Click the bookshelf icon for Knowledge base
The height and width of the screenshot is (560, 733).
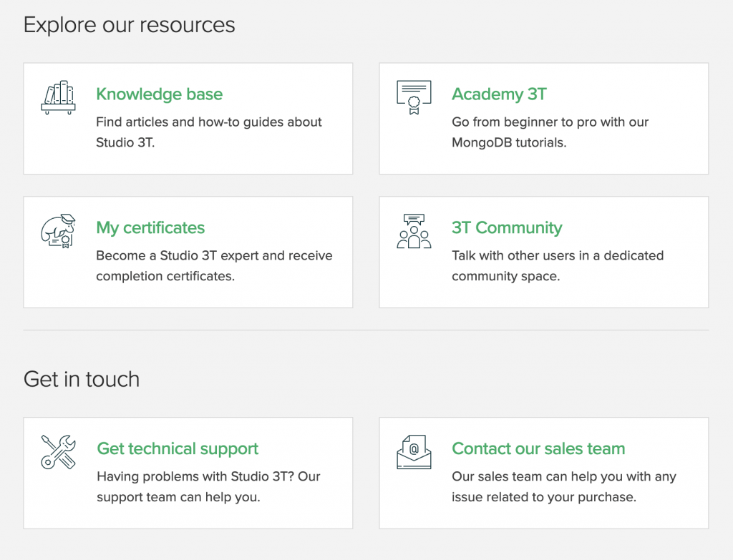coord(58,97)
